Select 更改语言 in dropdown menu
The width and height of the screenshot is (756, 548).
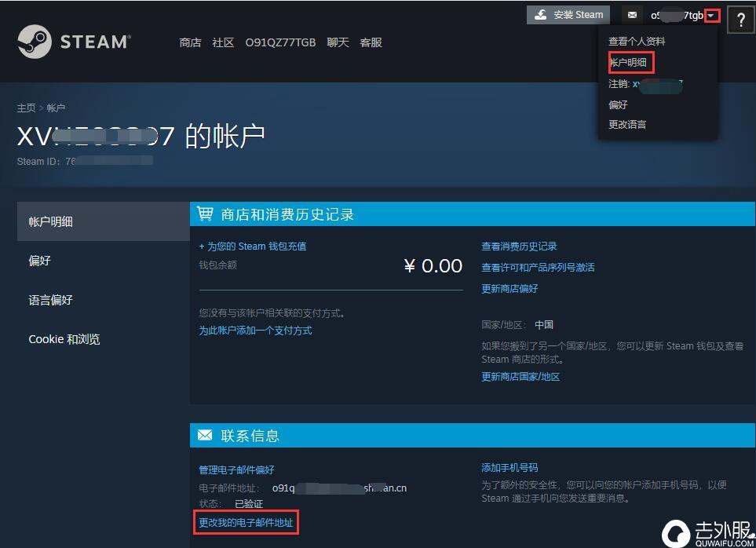click(627, 124)
